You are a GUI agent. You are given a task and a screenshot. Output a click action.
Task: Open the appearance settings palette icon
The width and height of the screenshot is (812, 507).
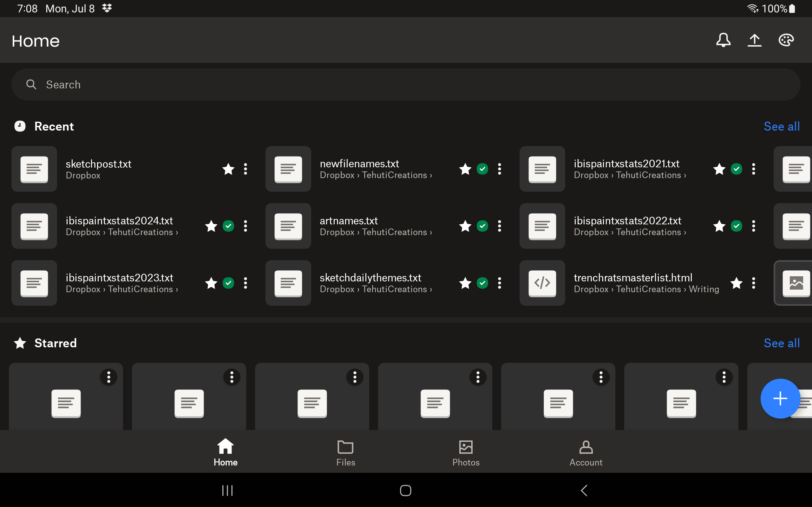coord(786,40)
